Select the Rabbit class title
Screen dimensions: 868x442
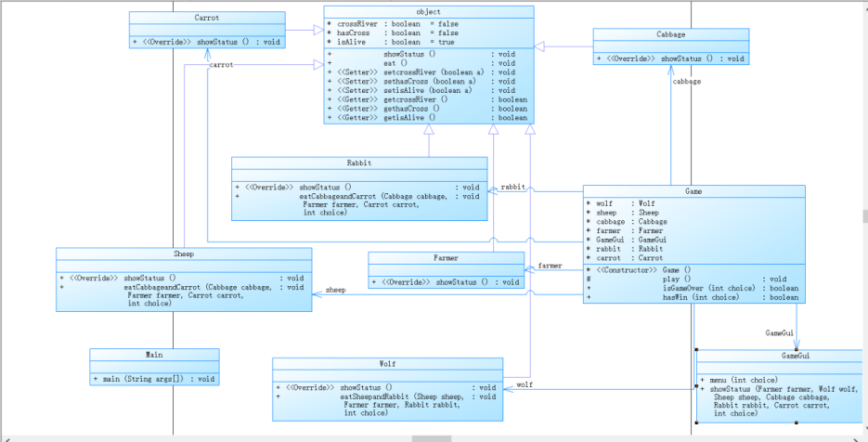359,162
